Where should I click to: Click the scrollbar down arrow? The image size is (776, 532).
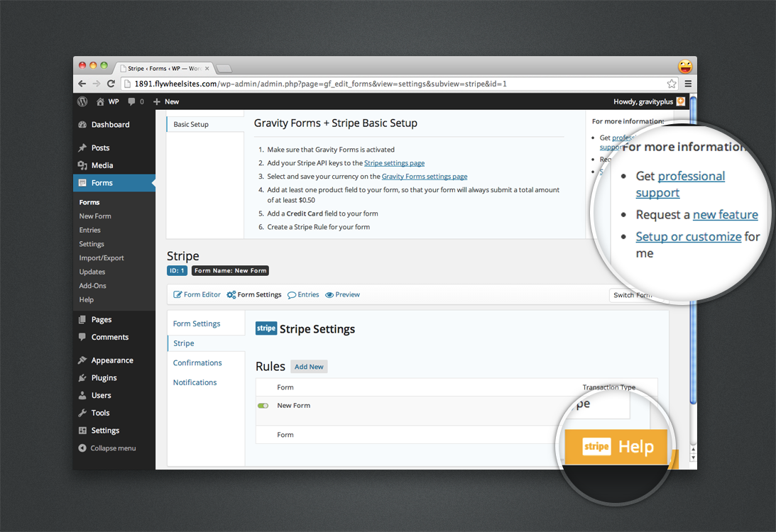(693, 458)
